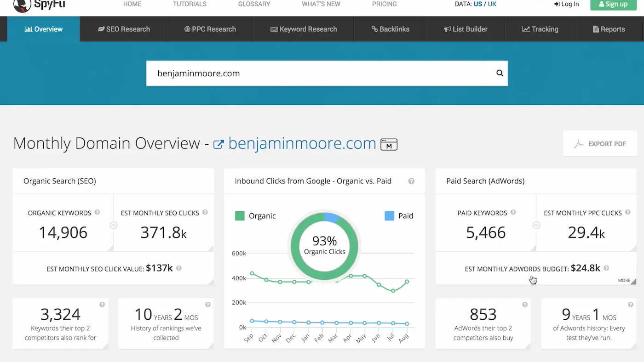The image size is (644, 362).
Task: Click the question mark next to Adwords Budget
Action: coord(606,268)
